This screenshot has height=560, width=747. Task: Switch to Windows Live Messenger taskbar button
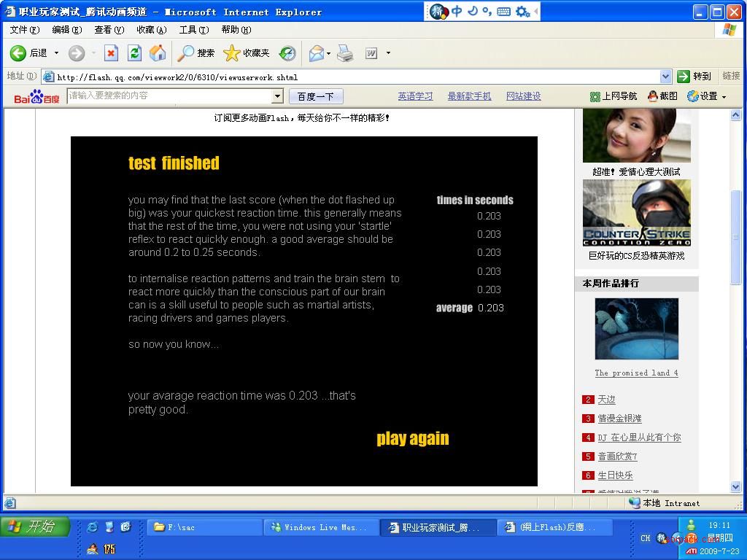coord(322,527)
